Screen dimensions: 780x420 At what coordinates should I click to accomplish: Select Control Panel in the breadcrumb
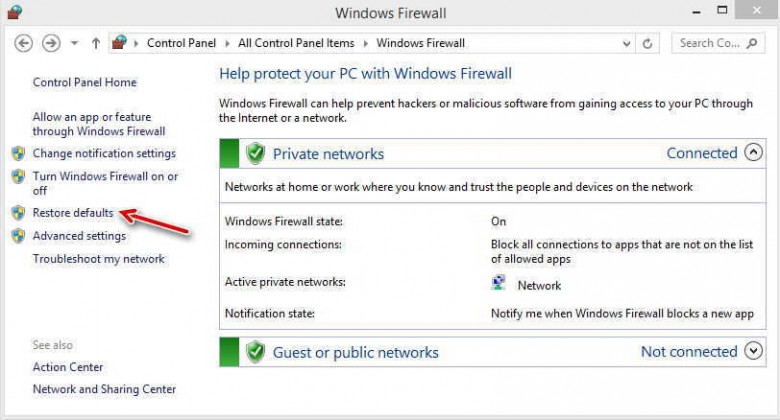[181, 43]
